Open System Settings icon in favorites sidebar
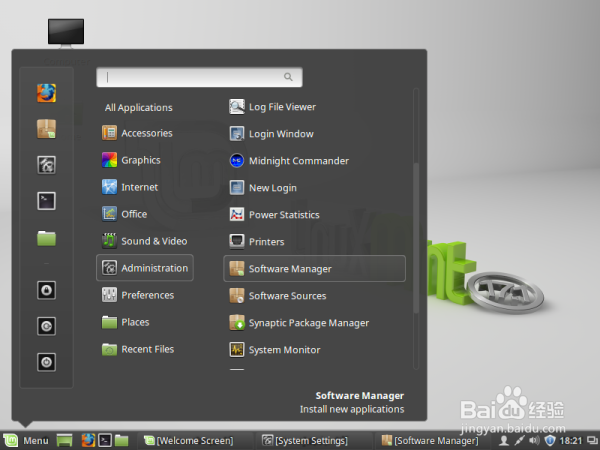 click(46, 165)
